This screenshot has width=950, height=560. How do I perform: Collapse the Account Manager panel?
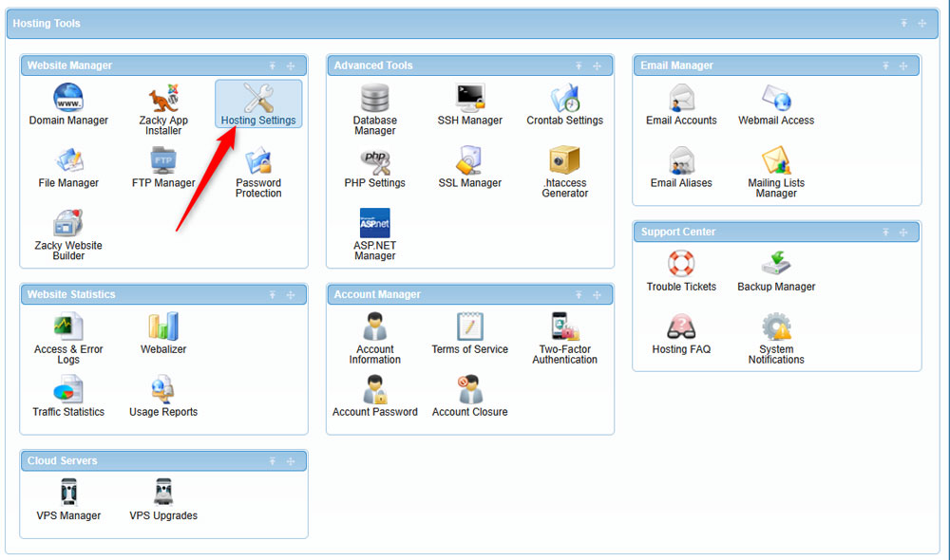579,294
